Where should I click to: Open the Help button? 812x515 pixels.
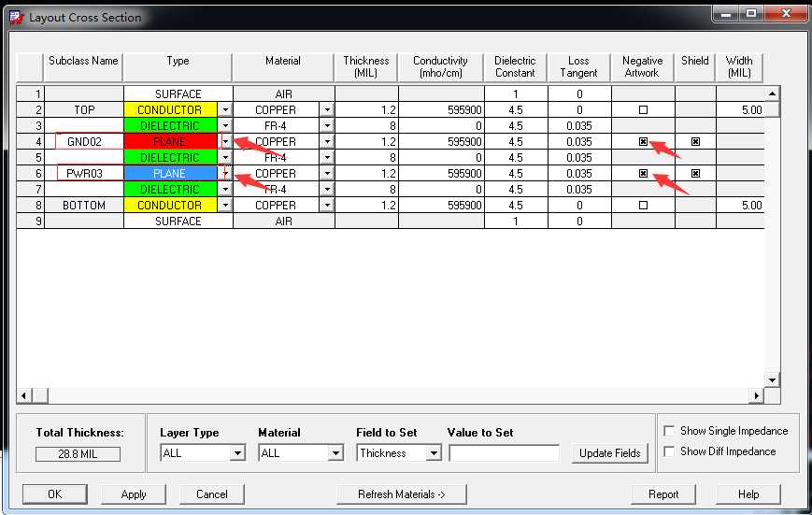pyautogui.click(x=748, y=494)
